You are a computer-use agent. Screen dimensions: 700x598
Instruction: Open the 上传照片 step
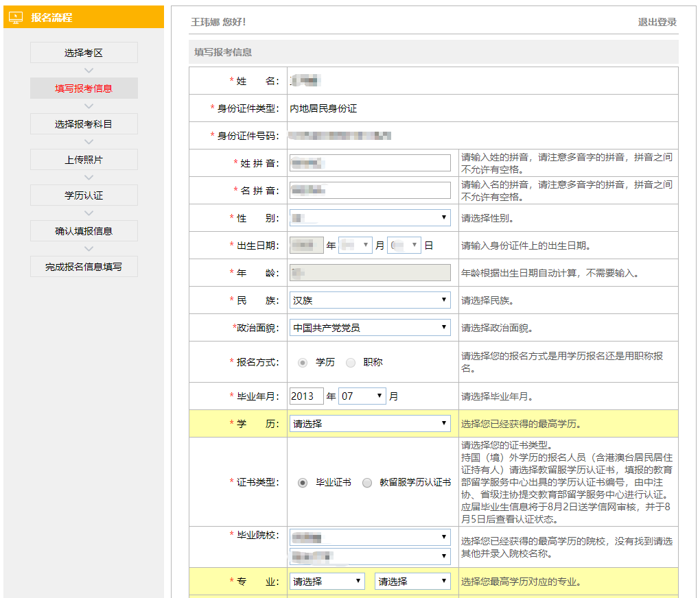[x=83, y=159]
